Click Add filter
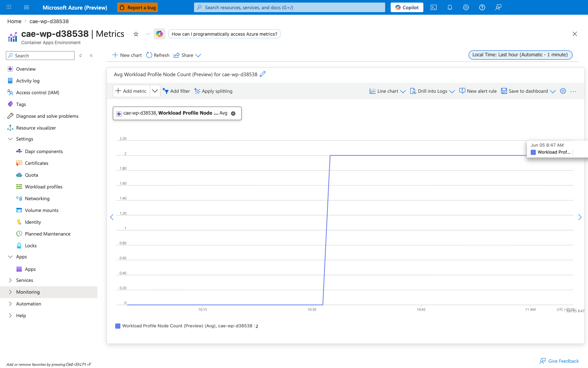Image resolution: width=588 pixels, height=368 pixels. pyautogui.click(x=176, y=91)
